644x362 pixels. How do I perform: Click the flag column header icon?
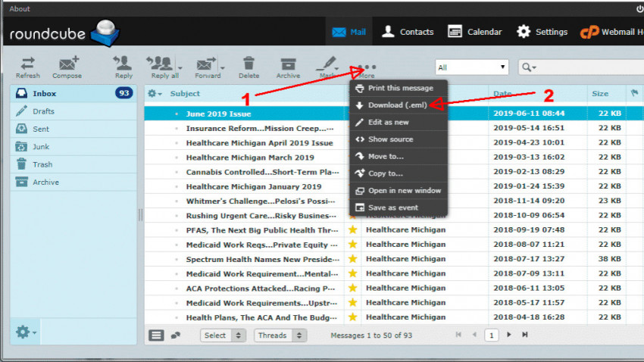click(x=635, y=94)
